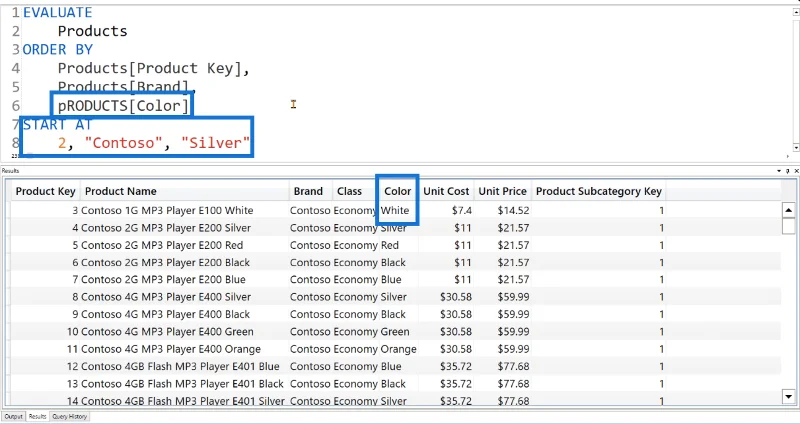Click the Product Name column header
Viewport: 800px width, 424px height.
click(x=185, y=191)
